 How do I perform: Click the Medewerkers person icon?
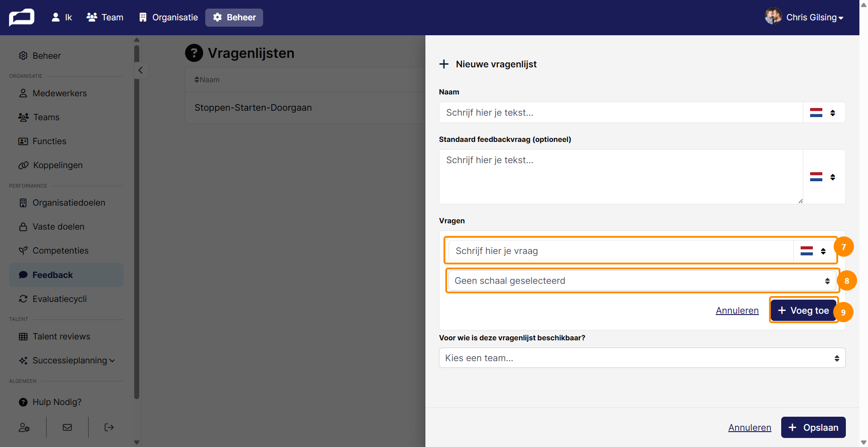(23, 93)
